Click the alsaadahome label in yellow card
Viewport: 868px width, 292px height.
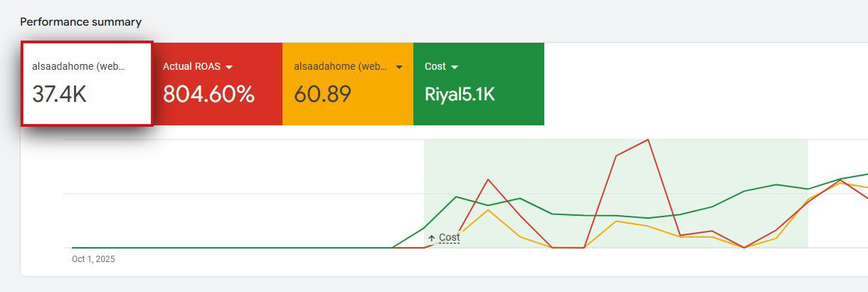pyautogui.click(x=340, y=66)
